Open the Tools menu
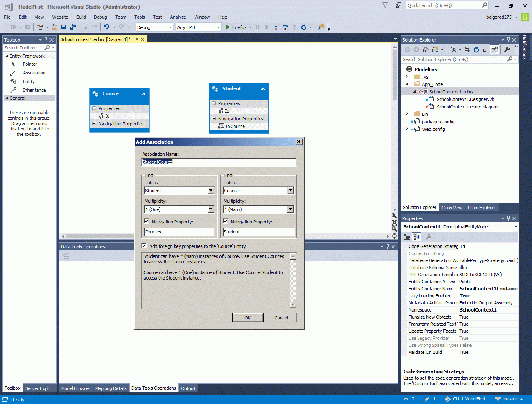 pyautogui.click(x=140, y=17)
